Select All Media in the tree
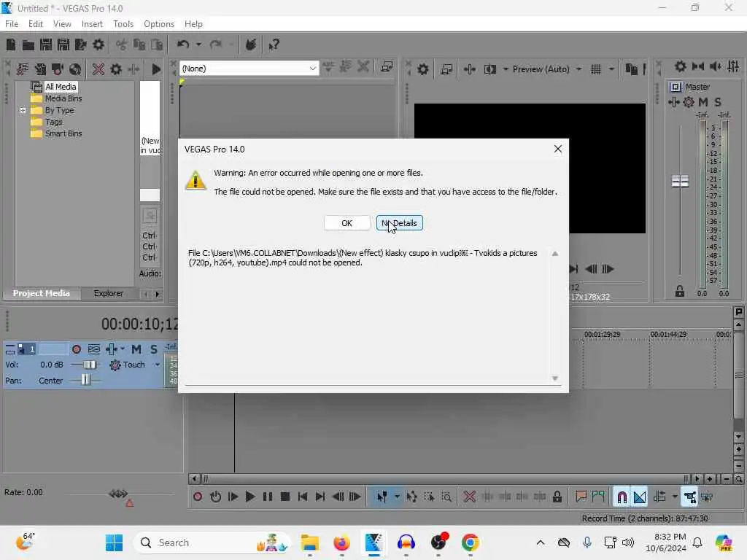747x560 pixels. point(61,87)
